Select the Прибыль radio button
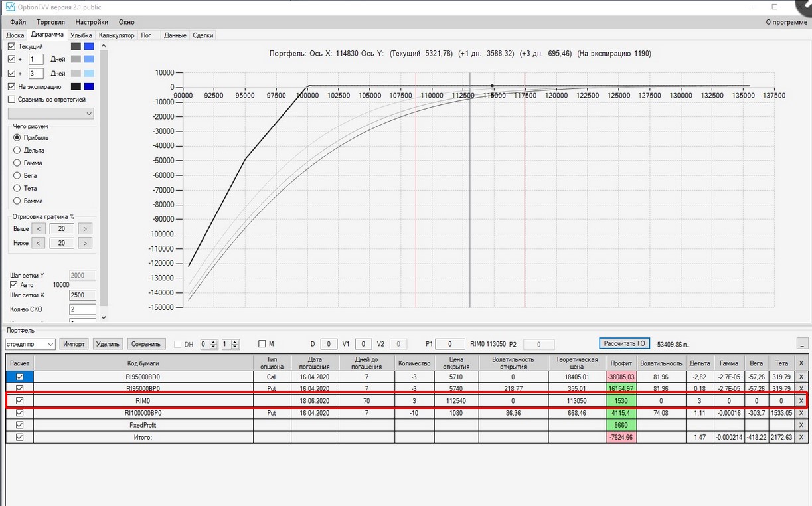Viewport: 812px width, 506px height. point(17,137)
